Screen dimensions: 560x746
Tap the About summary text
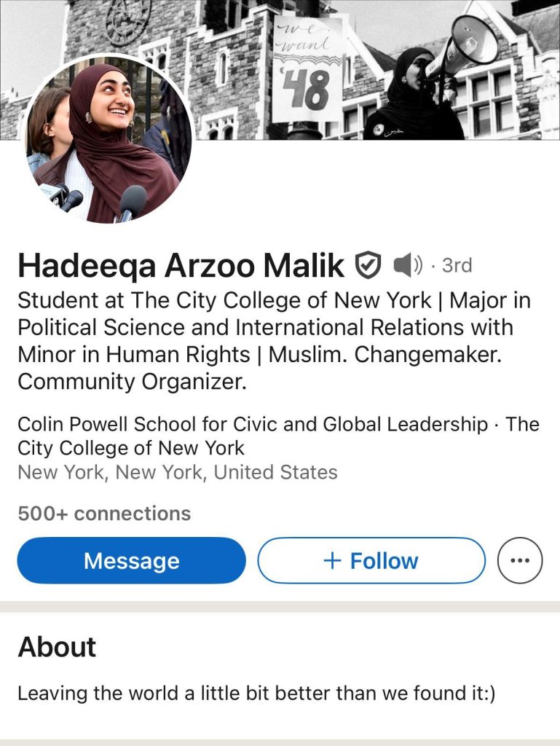coord(256,693)
